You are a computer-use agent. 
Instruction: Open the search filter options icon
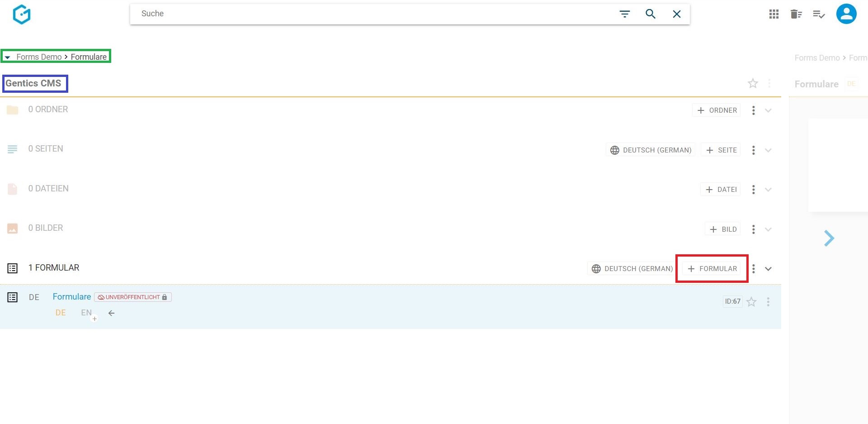pos(624,14)
